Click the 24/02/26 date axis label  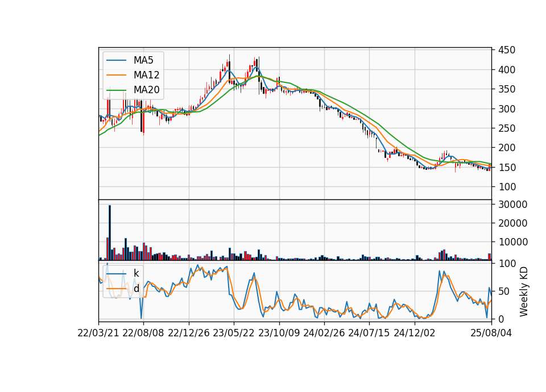[x=324, y=333]
